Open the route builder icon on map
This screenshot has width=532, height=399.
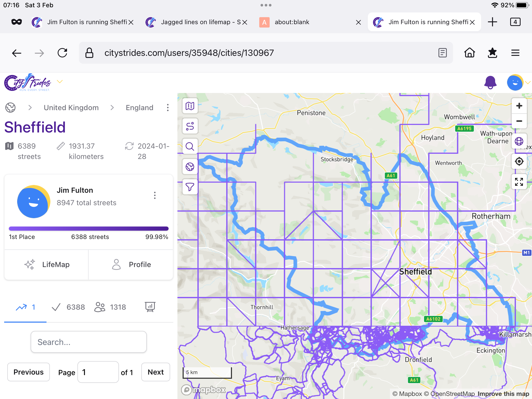[190, 126]
